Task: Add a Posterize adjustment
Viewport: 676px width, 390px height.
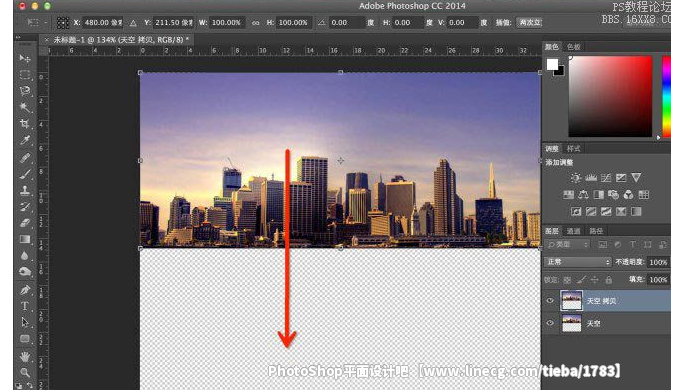Action: point(591,212)
